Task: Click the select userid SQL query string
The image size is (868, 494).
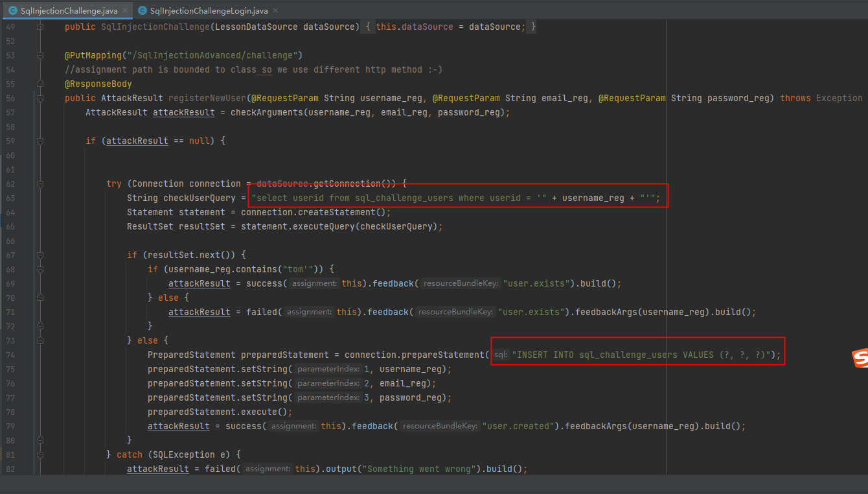Action: tap(399, 198)
